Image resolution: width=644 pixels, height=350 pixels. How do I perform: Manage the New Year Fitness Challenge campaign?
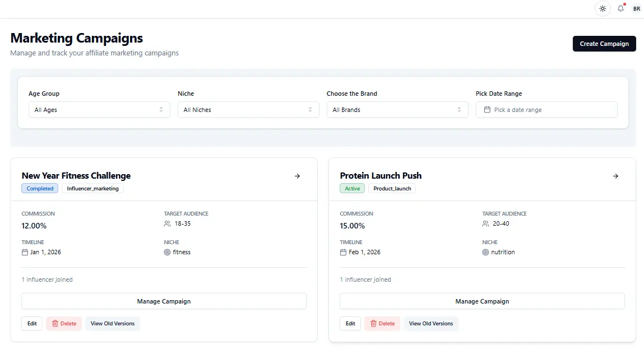pyautogui.click(x=164, y=301)
